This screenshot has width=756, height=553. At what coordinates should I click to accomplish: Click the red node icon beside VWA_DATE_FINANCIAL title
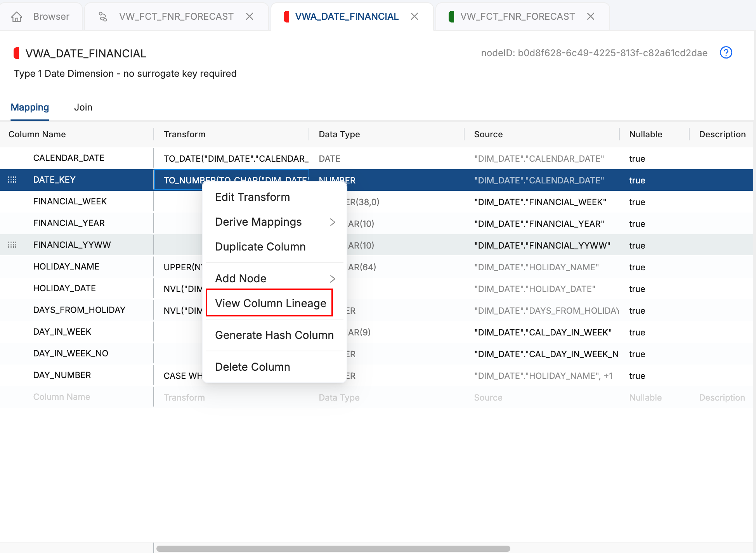tap(17, 53)
